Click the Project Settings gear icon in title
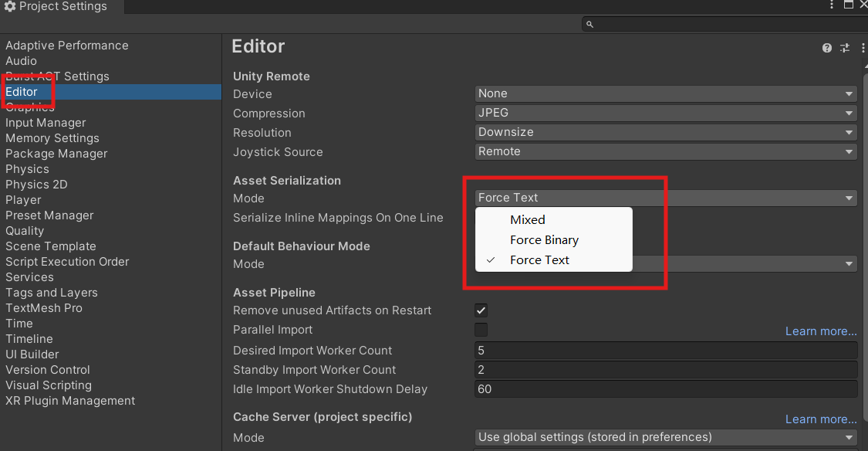Screen dimensions: 868x451 click(x=9, y=6)
